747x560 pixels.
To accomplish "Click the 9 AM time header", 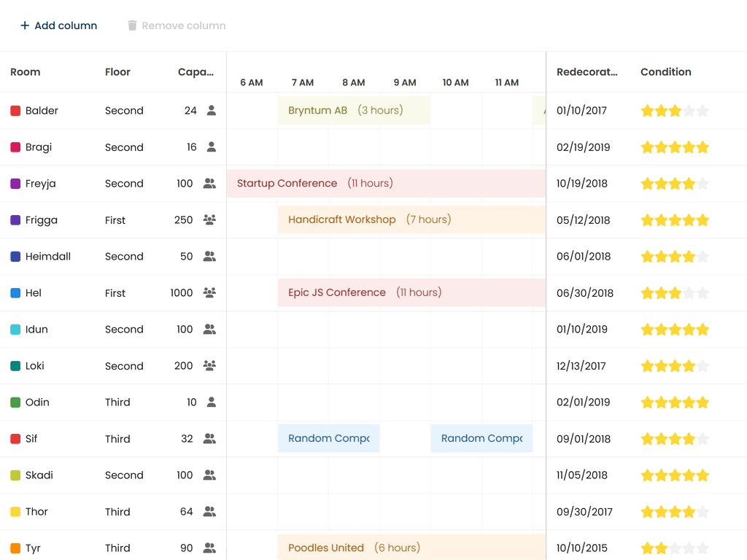I will [405, 82].
